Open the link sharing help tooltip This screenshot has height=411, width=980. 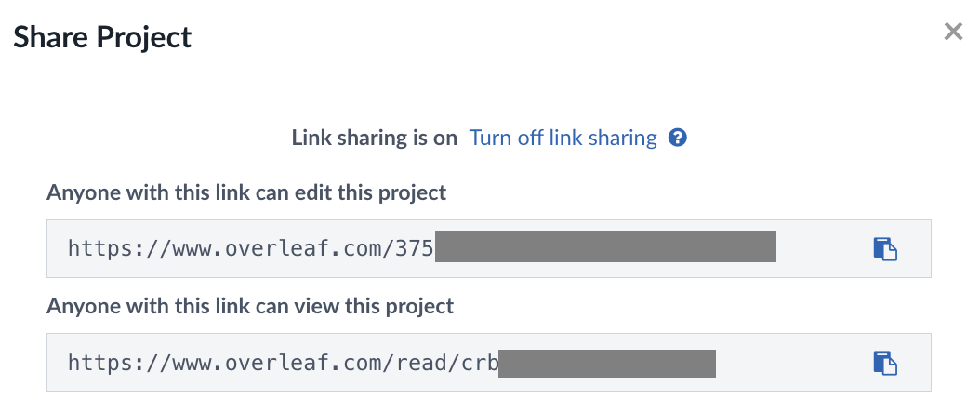coord(679,139)
